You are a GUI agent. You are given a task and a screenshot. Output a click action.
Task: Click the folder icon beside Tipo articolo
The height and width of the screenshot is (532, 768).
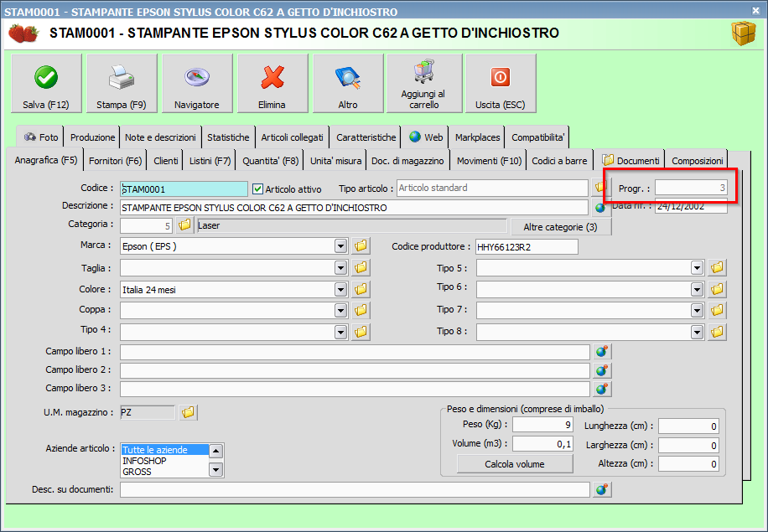599,188
